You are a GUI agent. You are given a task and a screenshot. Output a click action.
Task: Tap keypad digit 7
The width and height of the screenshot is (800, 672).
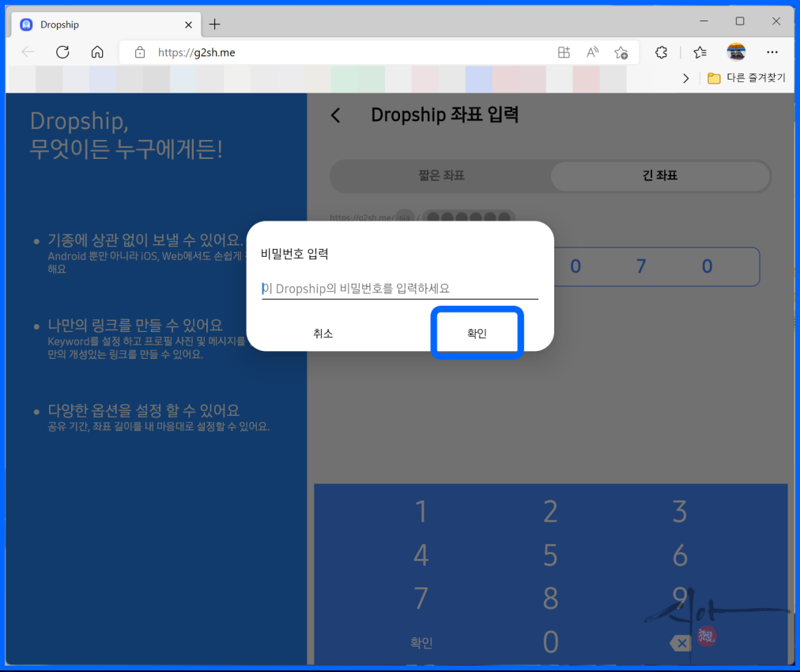[421, 598]
